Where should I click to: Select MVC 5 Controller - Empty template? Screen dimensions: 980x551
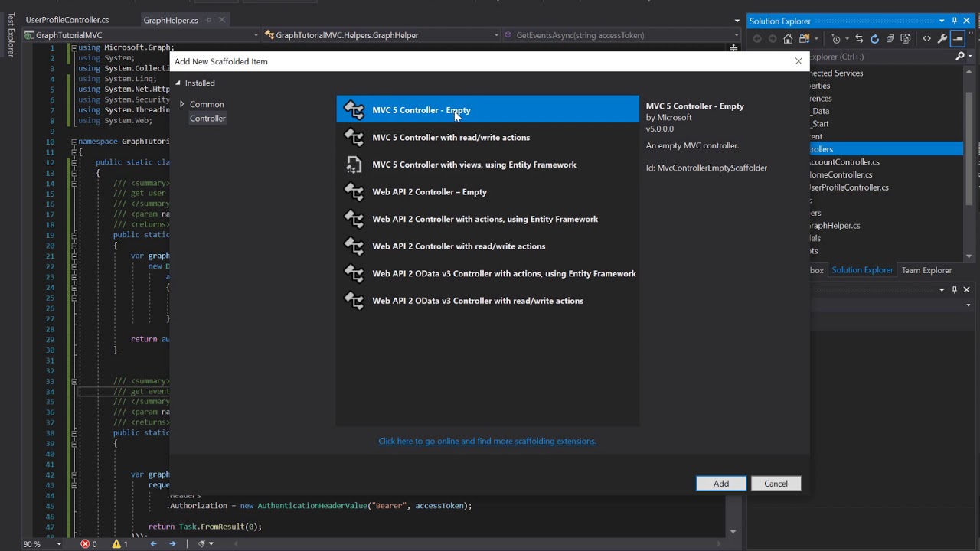tap(488, 109)
